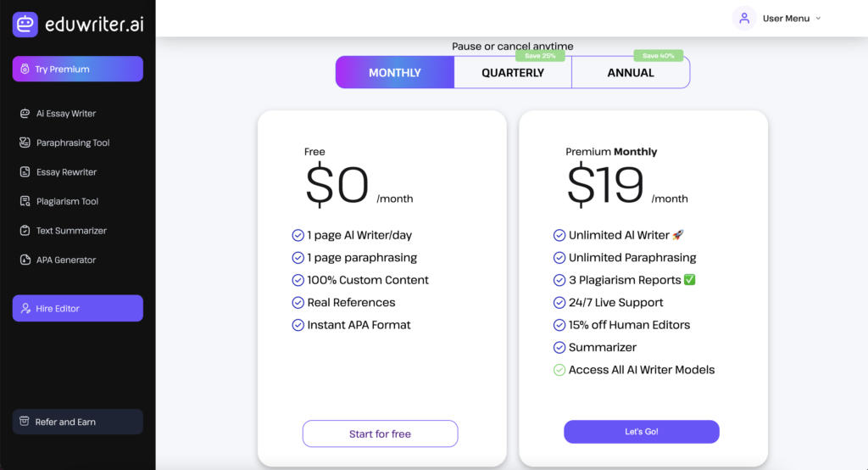Click the AI Essay Writer sidebar icon

(25, 114)
